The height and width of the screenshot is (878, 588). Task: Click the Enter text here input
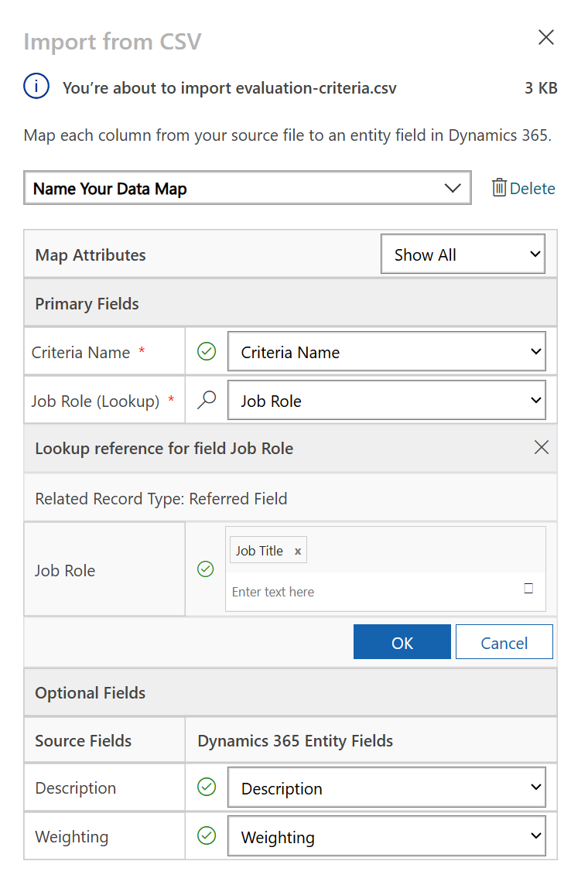click(x=371, y=592)
